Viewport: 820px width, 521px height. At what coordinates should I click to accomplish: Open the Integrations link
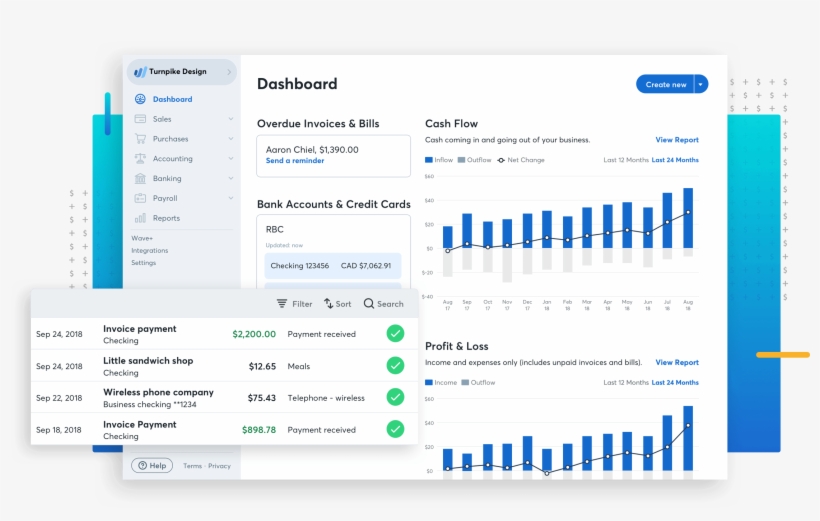(x=150, y=251)
